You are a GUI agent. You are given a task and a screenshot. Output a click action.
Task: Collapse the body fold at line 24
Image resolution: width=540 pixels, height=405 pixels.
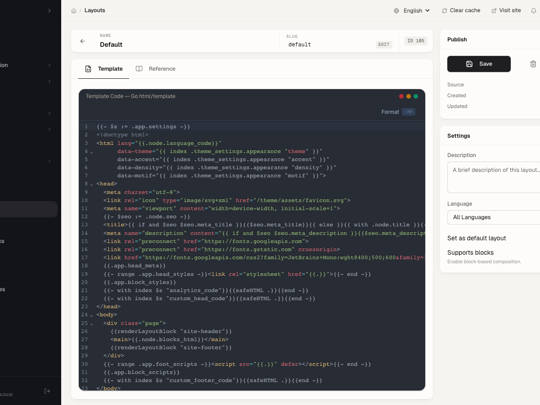(91, 315)
